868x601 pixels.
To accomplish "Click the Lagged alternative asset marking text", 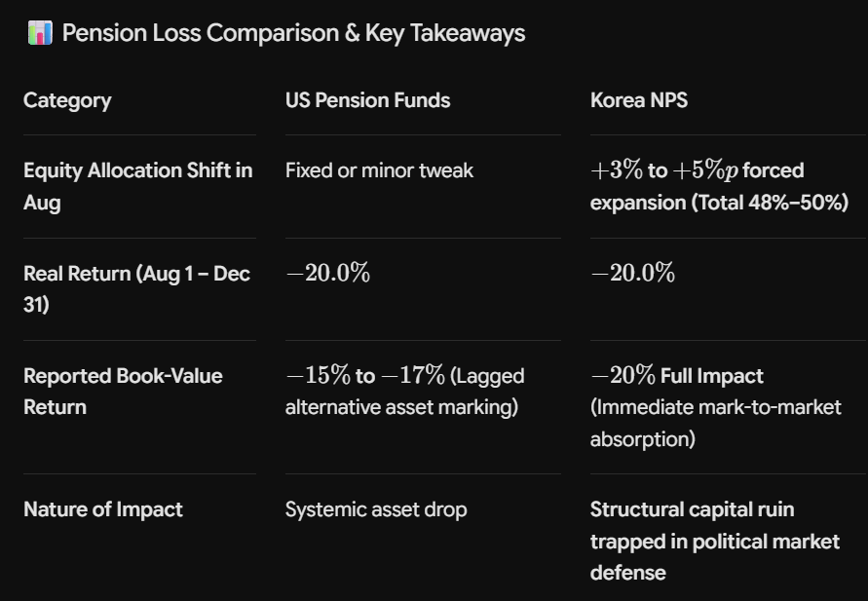I will tap(404, 392).
